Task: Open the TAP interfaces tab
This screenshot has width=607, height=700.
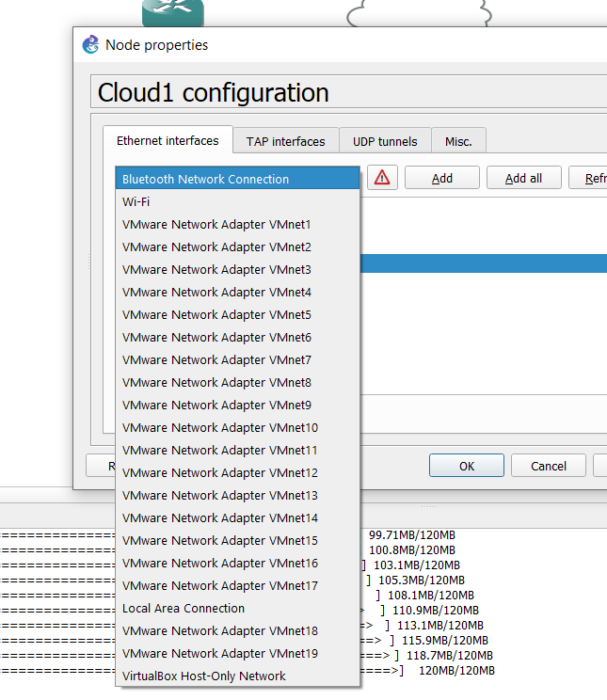Action: coord(285,141)
